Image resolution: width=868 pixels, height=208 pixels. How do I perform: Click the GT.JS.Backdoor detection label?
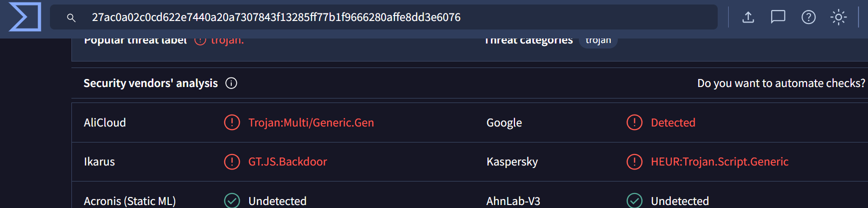(x=288, y=161)
